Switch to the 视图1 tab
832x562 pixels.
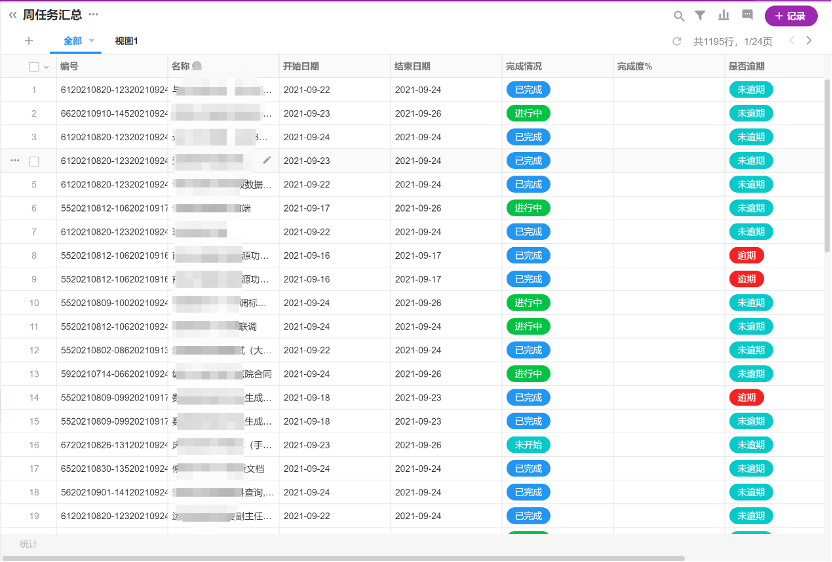tap(126, 41)
